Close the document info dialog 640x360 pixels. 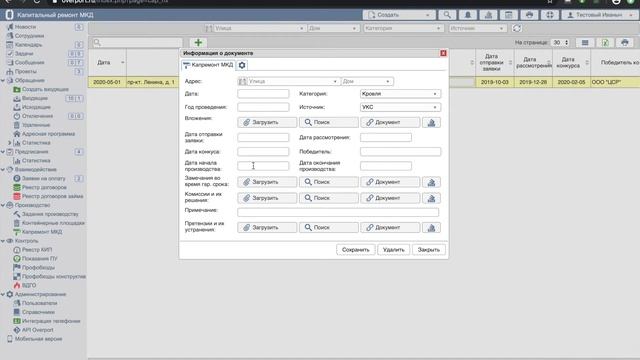point(443,53)
